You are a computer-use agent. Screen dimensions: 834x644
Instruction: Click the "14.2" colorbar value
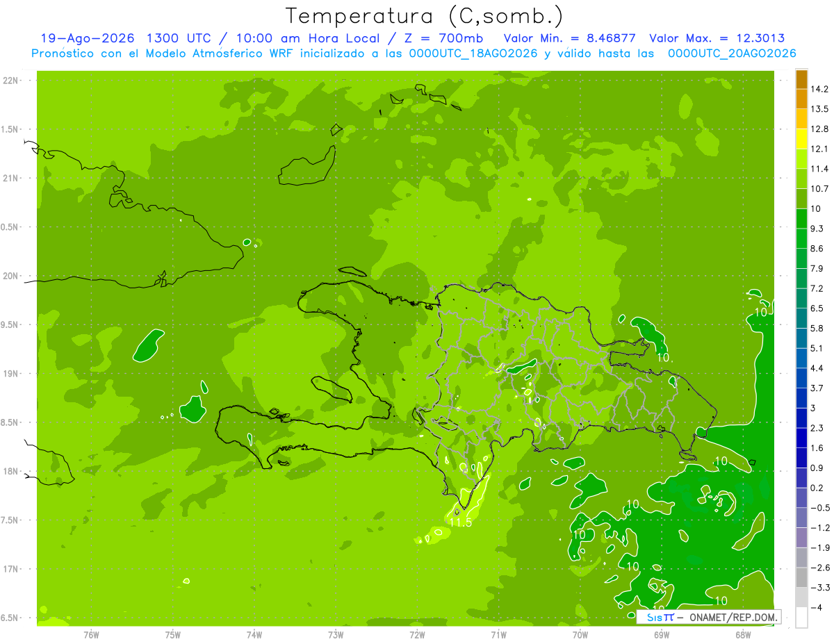[820, 89]
